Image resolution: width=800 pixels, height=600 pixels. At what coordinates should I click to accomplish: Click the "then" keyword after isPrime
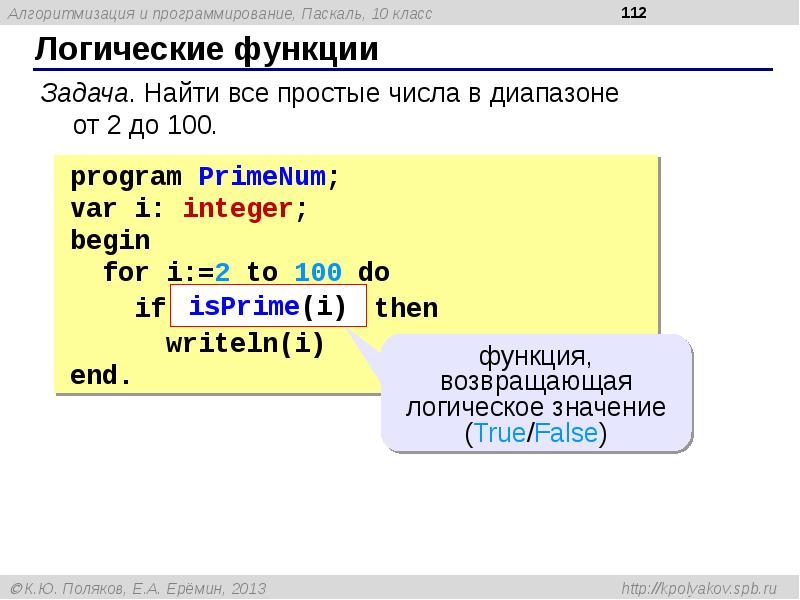pyautogui.click(x=406, y=308)
